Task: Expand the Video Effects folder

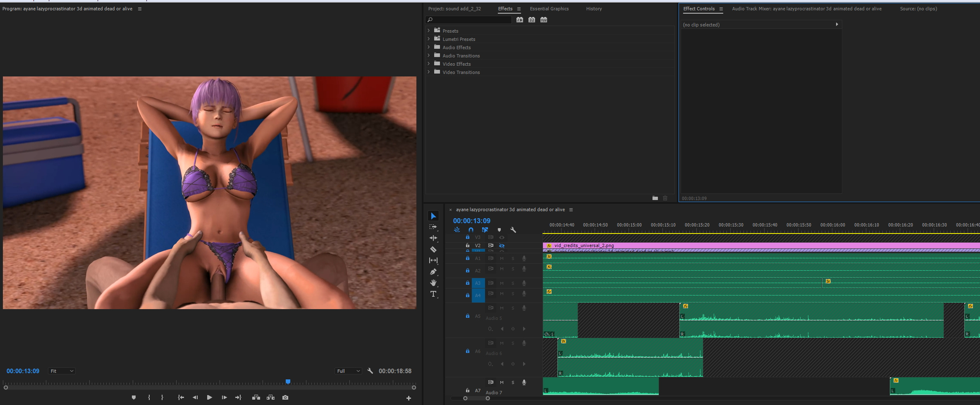Action: [x=429, y=64]
